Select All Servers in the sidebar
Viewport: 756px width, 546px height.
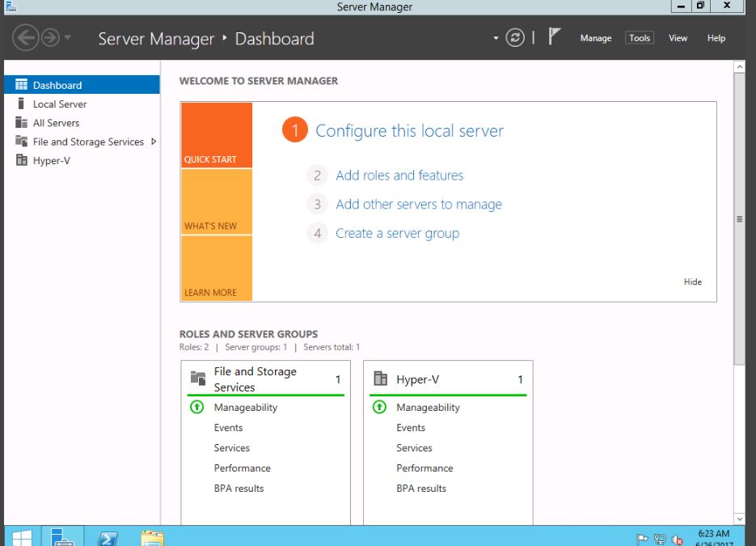(82, 122)
